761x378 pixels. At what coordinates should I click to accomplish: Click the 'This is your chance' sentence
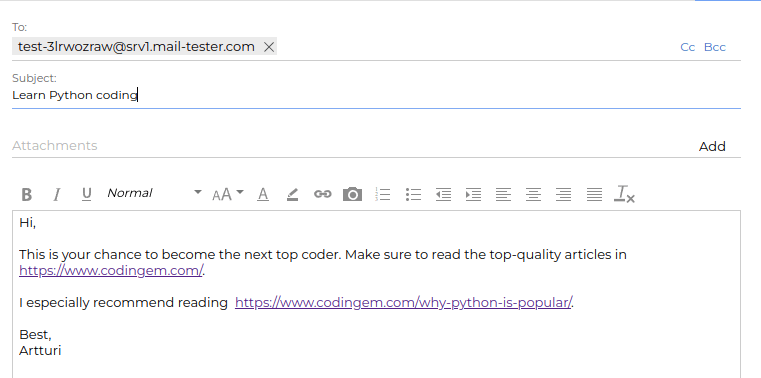[x=323, y=255]
